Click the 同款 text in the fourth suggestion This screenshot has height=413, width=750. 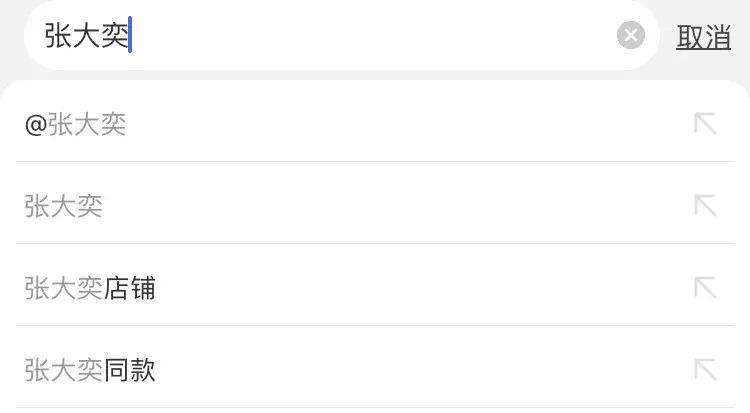(130, 371)
